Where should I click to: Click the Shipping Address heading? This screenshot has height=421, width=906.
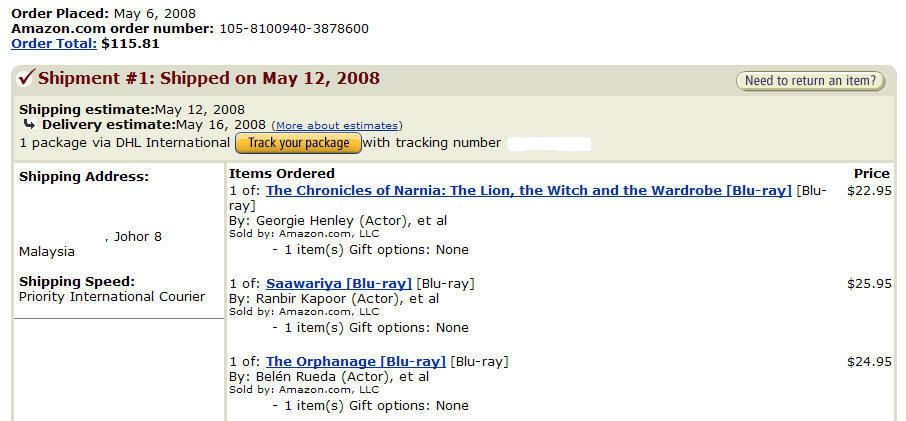(83, 176)
